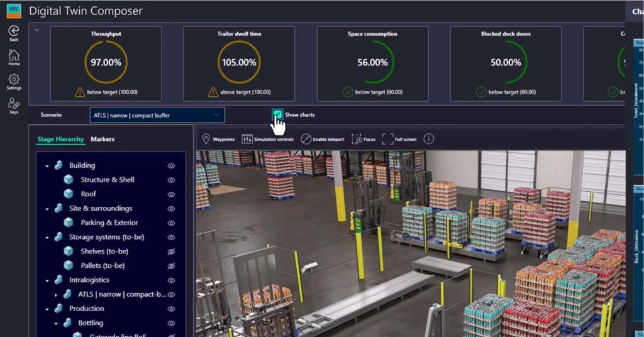The image size is (644, 337).
Task: Click the Focus tool icon
Action: click(x=357, y=139)
